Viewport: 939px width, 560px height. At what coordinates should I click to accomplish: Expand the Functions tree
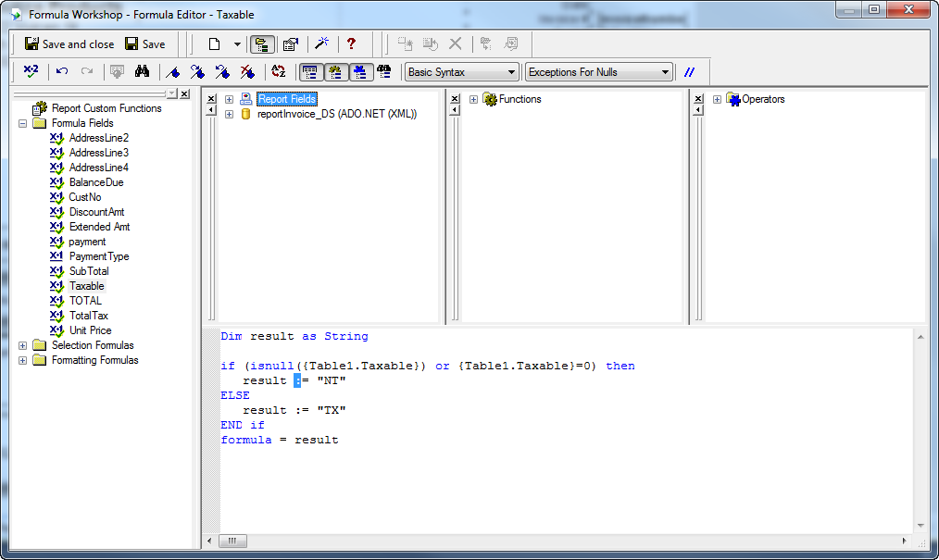click(x=474, y=99)
